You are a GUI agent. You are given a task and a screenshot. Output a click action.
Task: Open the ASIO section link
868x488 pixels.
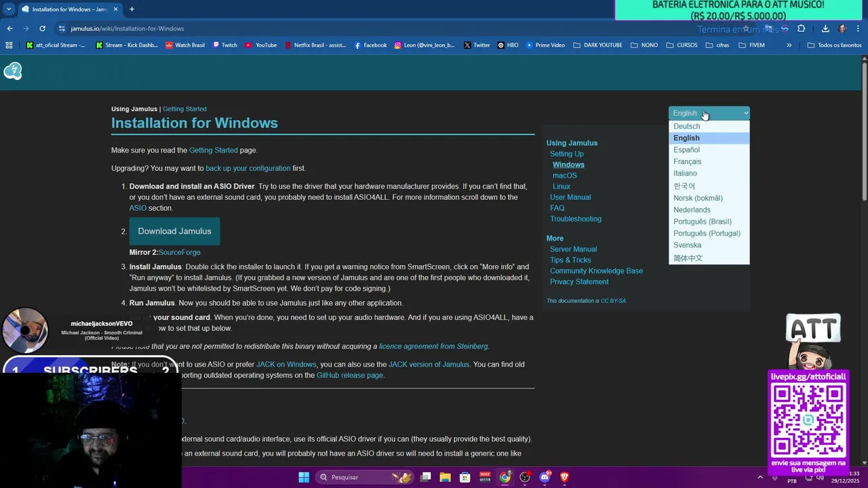(x=138, y=208)
